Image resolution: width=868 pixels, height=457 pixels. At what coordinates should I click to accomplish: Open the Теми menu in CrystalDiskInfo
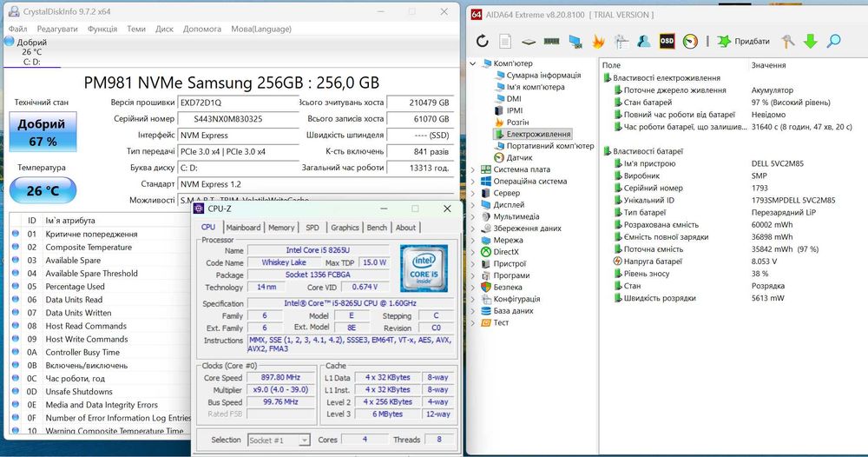(x=136, y=29)
